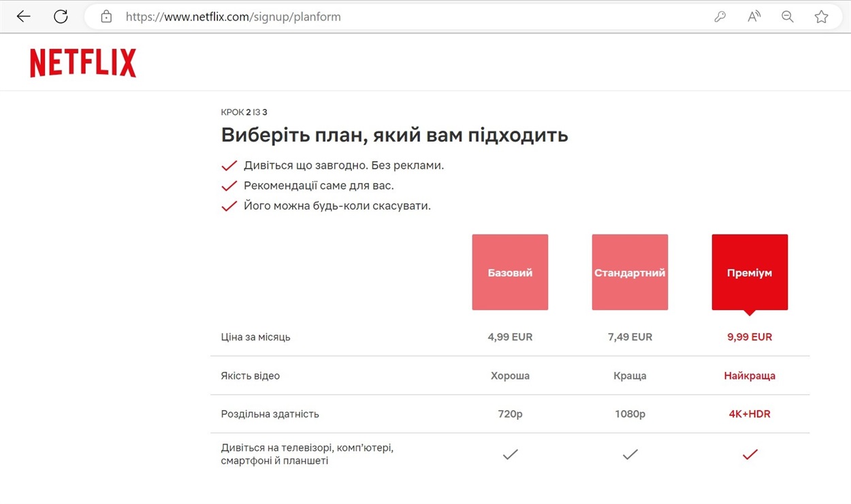Activate the Read Aloud icon
This screenshot has width=851, height=504.
click(x=754, y=17)
